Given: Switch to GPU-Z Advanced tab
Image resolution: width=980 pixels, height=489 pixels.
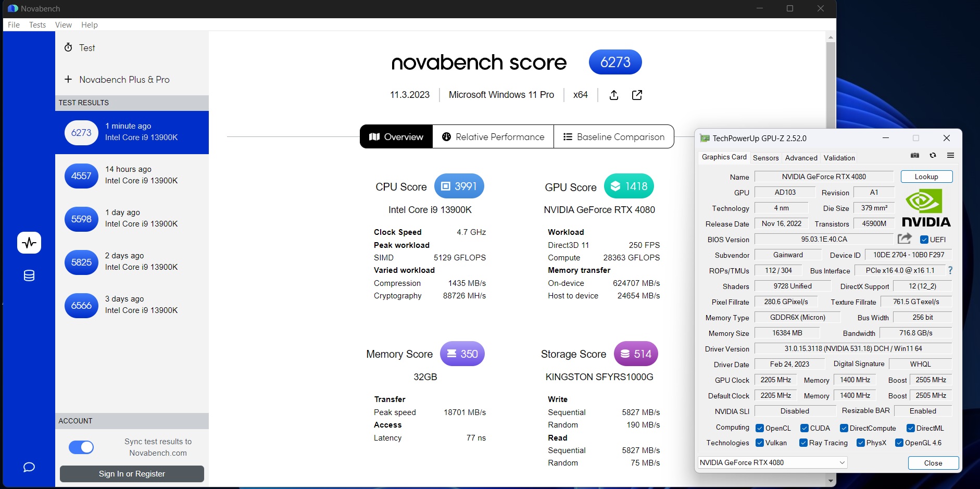Looking at the screenshot, I should (x=801, y=158).
